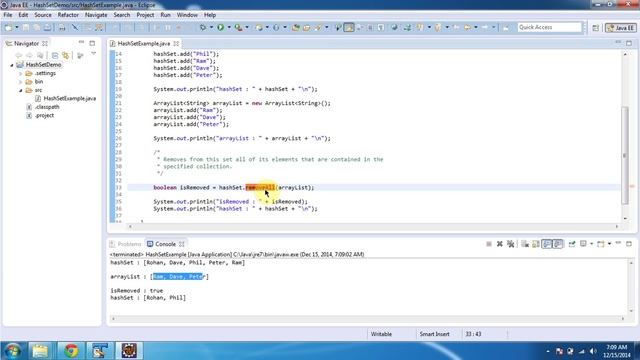The width and height of the screenshot is (640, 360).
Task: Switch to the Problems tab
Action: coord(125,244)
